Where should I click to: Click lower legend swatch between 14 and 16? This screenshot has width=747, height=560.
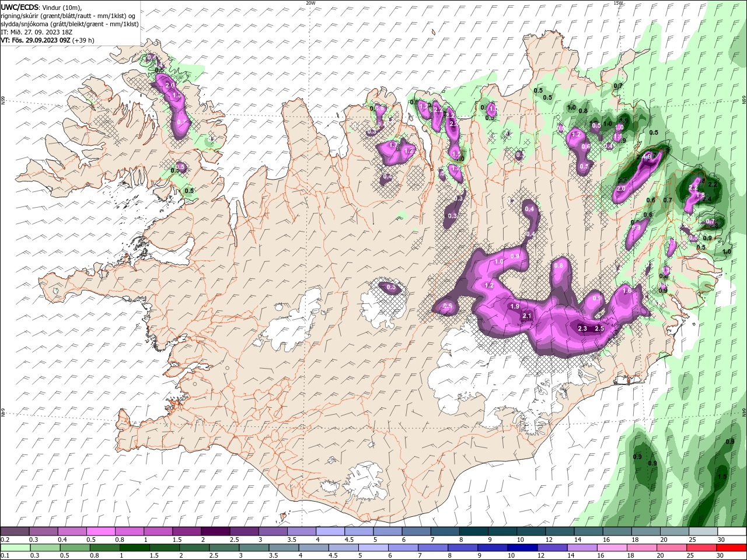pos(581,548)
